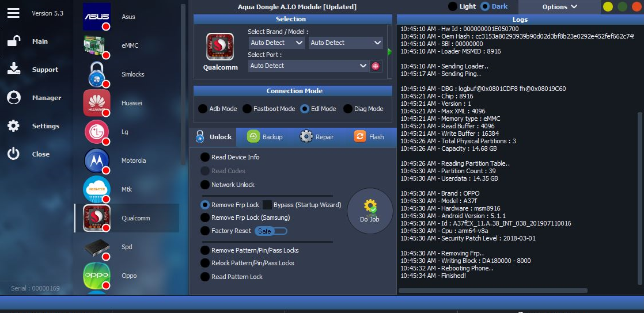Click the Flash tab orange icon

pos(360,136)
